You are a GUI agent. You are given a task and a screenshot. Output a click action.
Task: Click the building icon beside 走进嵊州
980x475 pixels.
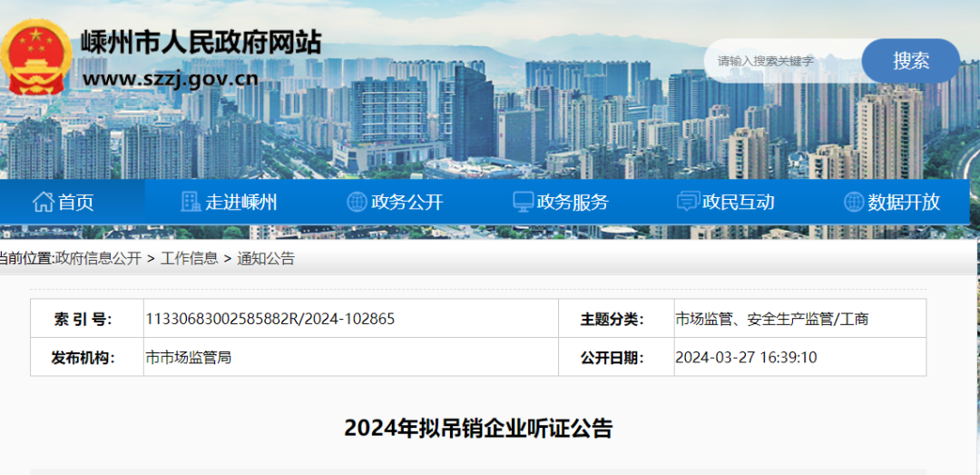(x=191, y=202)
